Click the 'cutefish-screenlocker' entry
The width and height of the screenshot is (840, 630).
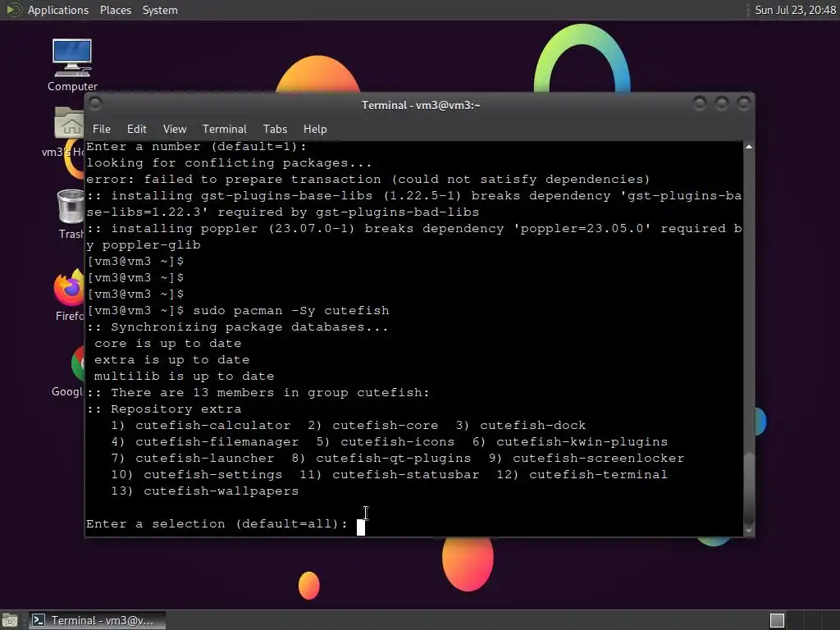coord(598,458)
